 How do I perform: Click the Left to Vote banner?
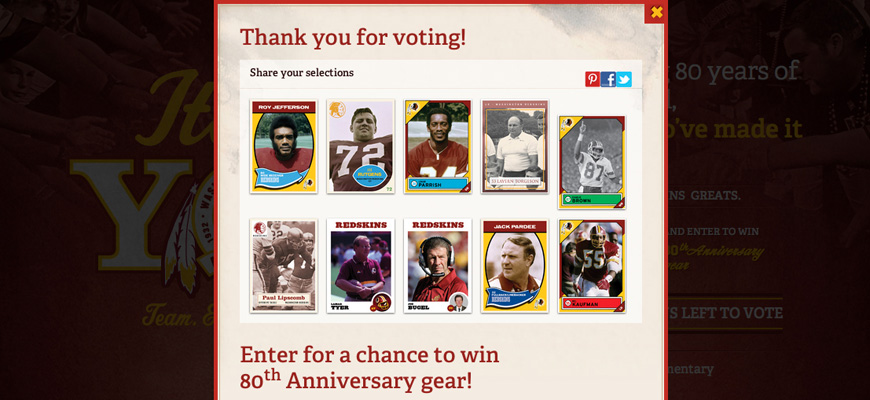(x=726, y=313)
